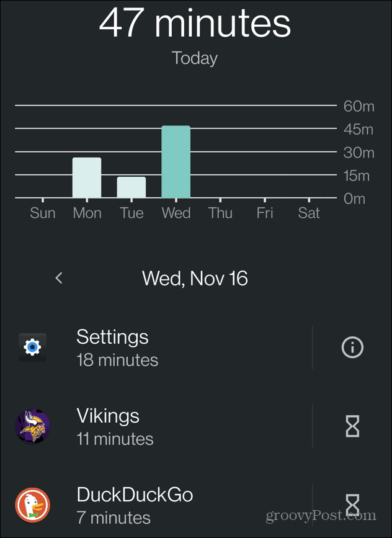Image resolution: width=392 pixels, height=538 pixels.
Task: Open the hourglass timer for DuckDuckGo
Action: click(x=352, y=505)
